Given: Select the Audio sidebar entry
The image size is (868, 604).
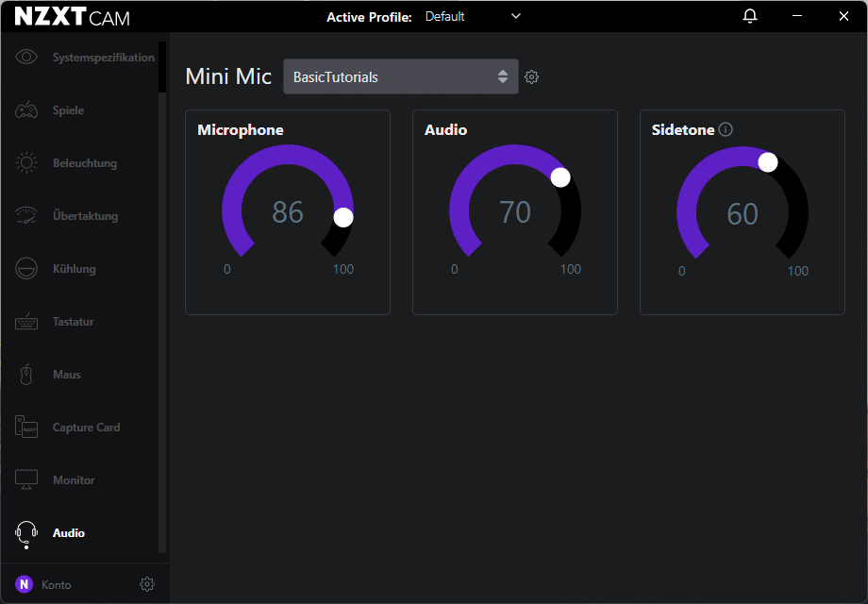Looking at the screenshot, I should [x=68, y=533].
